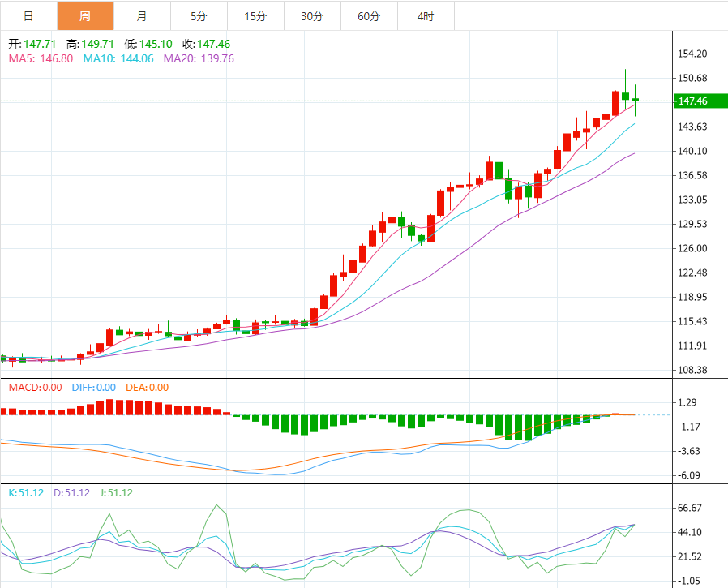Click the DEA: 0.00 indicator label

(146, 388)
